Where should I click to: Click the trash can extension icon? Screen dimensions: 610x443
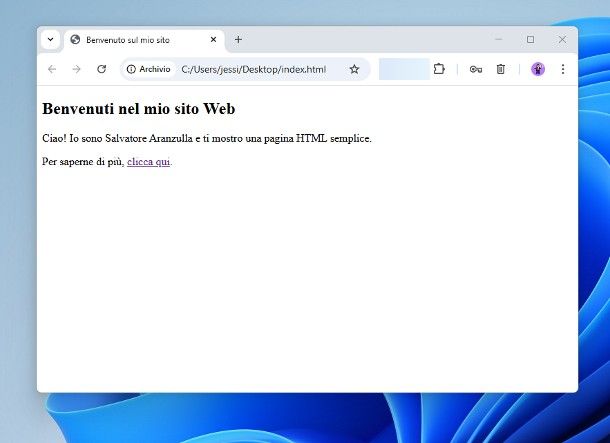[501, 69]
